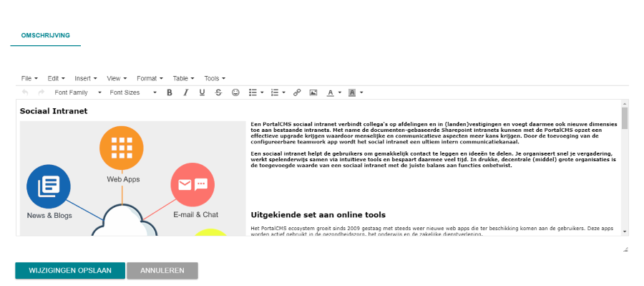
Task: Open numbered list style dropdown arrow
Action: [284, 92]
